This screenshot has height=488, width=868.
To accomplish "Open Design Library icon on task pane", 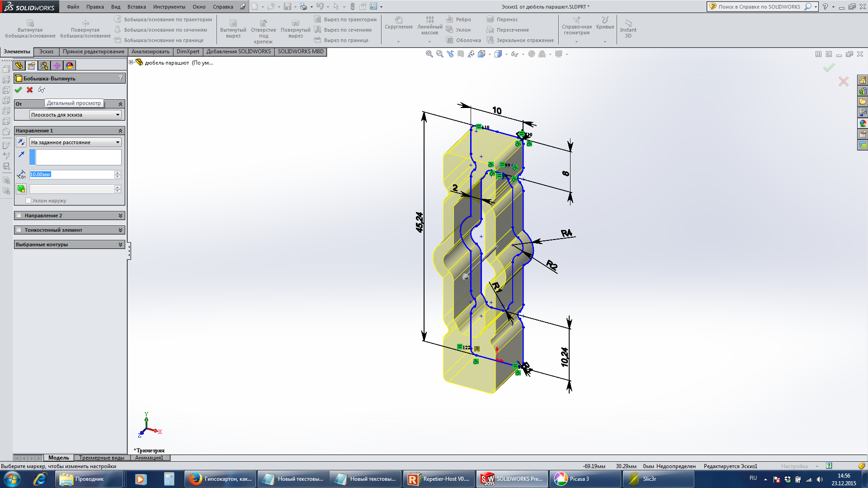I will [x=863, y=91].
